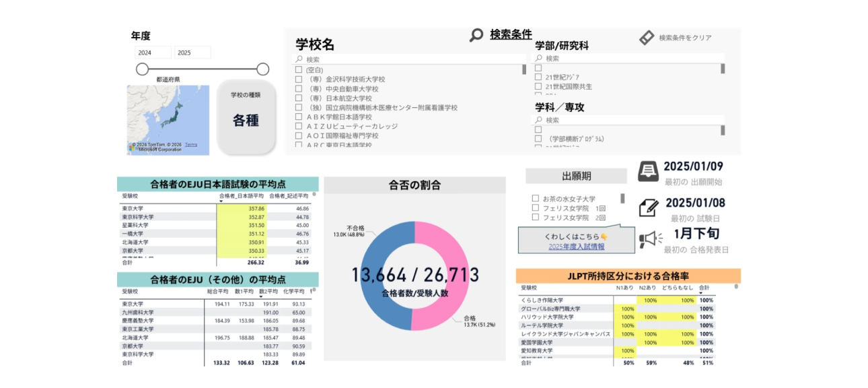
Task: Open the 検索条件 heading link
Action: point(511,34)
